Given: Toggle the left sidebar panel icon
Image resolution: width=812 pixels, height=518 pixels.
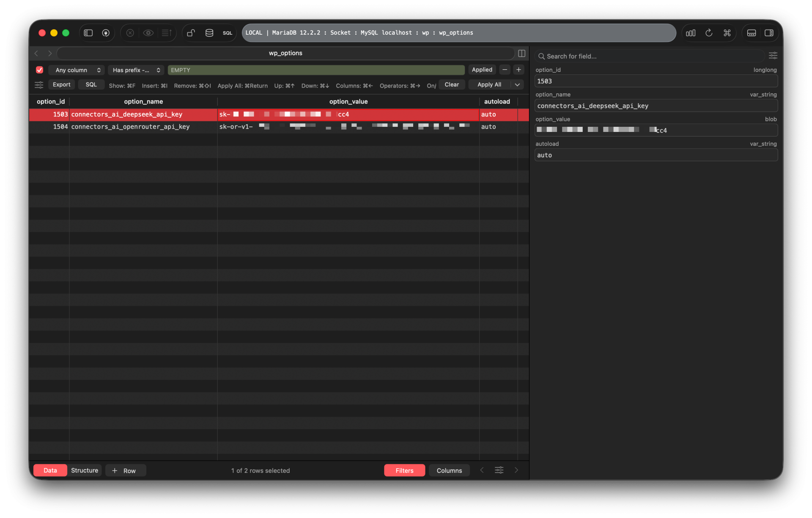Looking at the screenshot, I should [88, 33].
